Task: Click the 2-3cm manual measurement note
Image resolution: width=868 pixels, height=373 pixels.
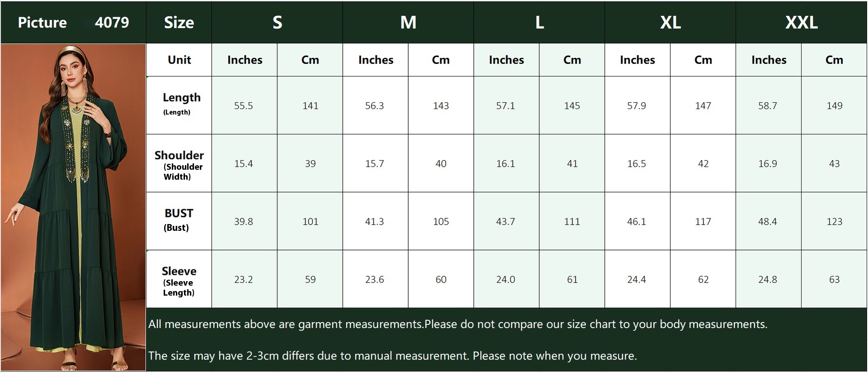Action: (x=392, y=356)
